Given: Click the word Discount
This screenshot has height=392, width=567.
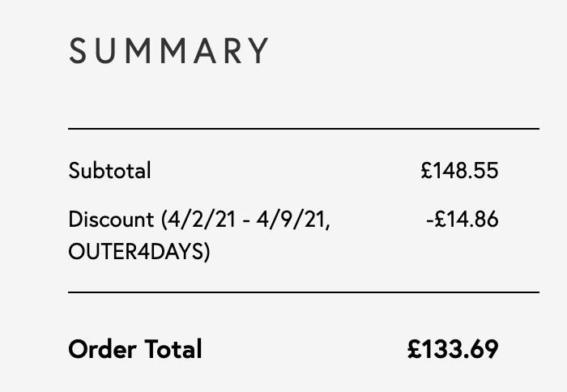Looking at the screenshot, I should coord(112,219).
